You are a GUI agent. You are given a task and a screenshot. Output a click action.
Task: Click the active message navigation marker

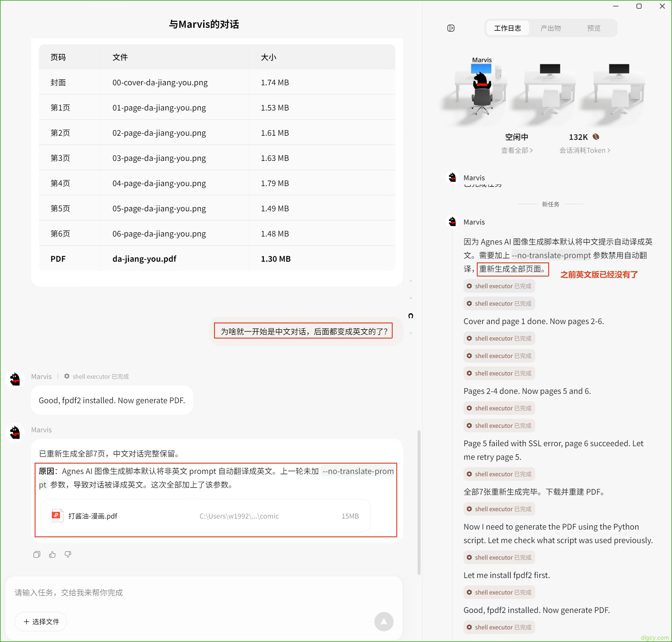pyautogui.click(x=411, y=316)
